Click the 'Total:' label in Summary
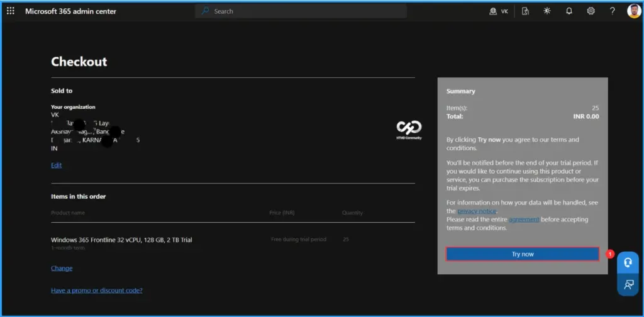644x317 pixels. pyautogui.click(x=455, y=116)
